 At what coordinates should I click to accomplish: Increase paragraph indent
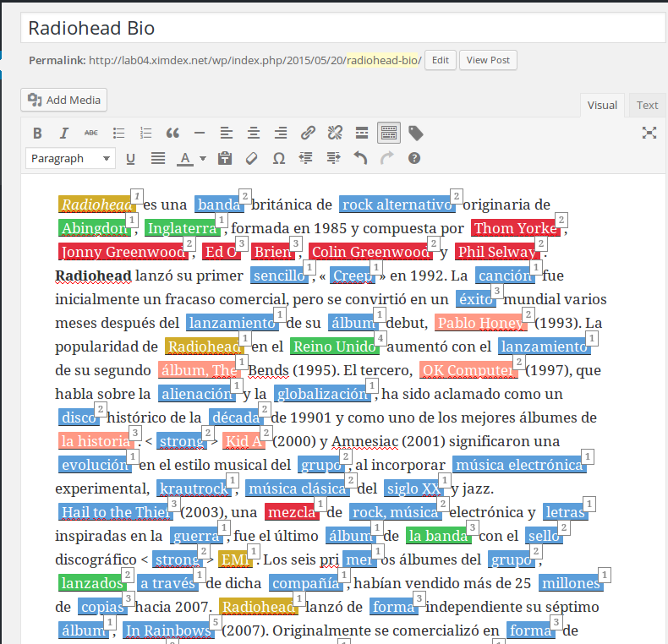click(x=333, y=158)
